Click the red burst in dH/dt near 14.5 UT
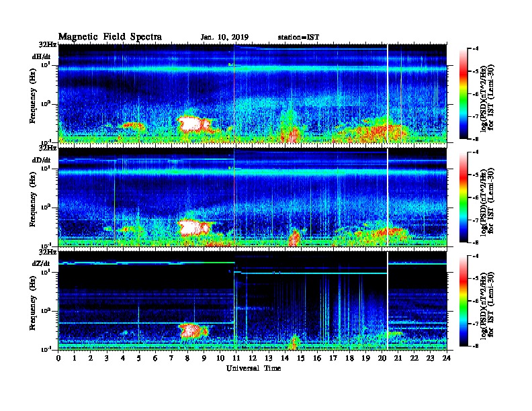This screenshot has height=411, width=532. (x=292, y=135)
